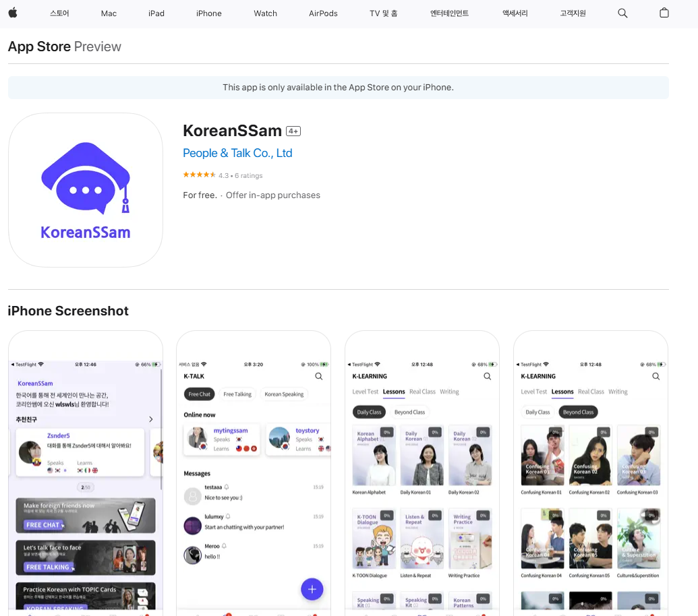This screenshot has height=616, width=698.
Task: Select the Free Chat pill
Action: [200, 394]
